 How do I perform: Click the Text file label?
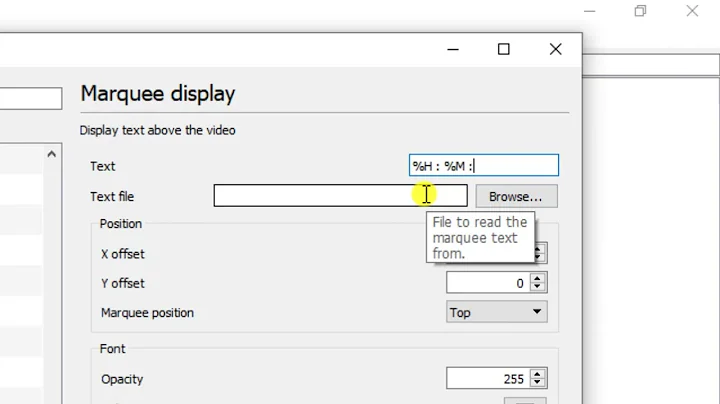tap(112, 196)
